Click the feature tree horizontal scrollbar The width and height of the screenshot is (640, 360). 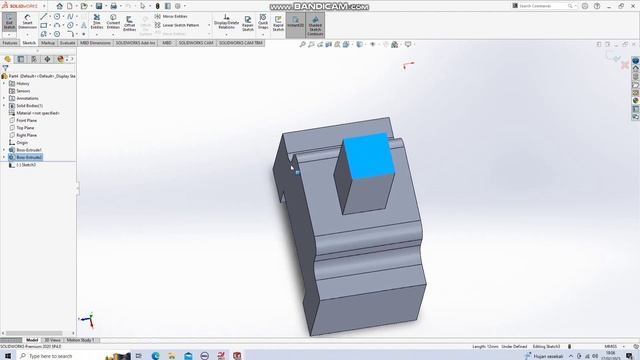click(34, 333)
